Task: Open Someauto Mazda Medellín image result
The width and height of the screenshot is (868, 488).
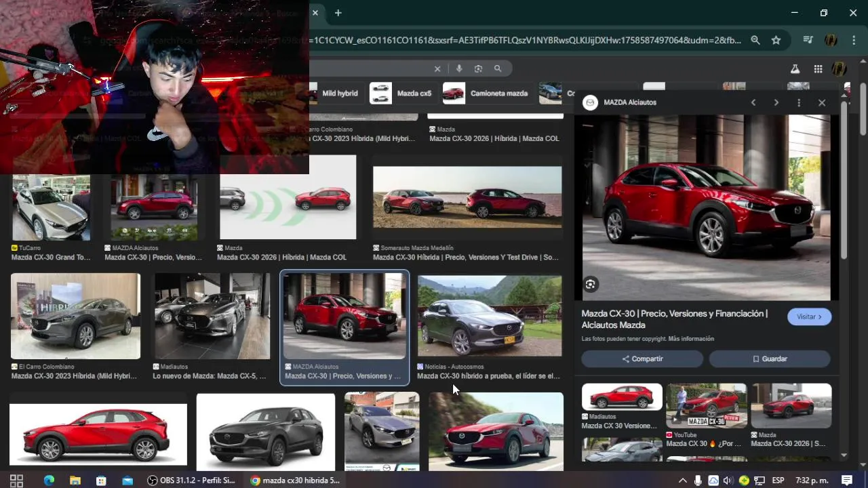Action: click(467, 197)
